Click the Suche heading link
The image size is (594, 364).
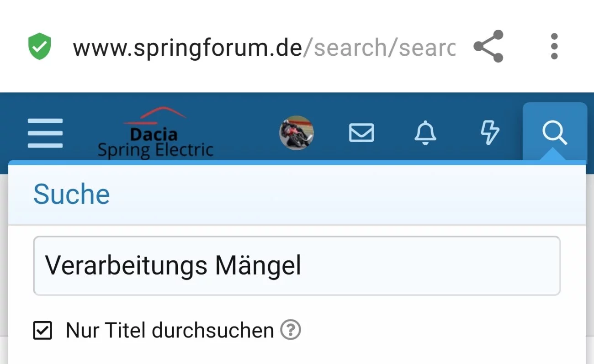[72, 195]
